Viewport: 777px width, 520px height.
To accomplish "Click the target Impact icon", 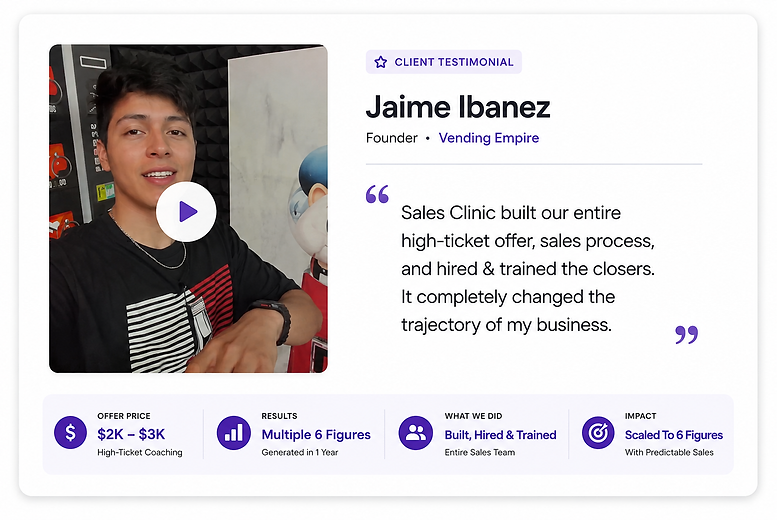I will click(598, 432).
